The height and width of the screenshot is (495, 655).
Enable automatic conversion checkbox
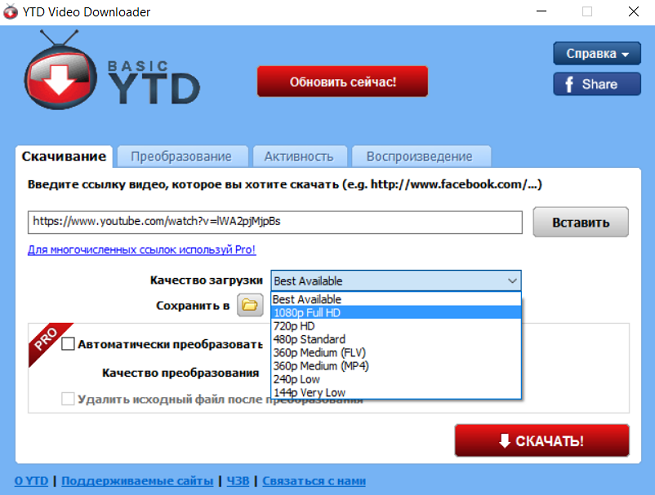pos(68,344)
